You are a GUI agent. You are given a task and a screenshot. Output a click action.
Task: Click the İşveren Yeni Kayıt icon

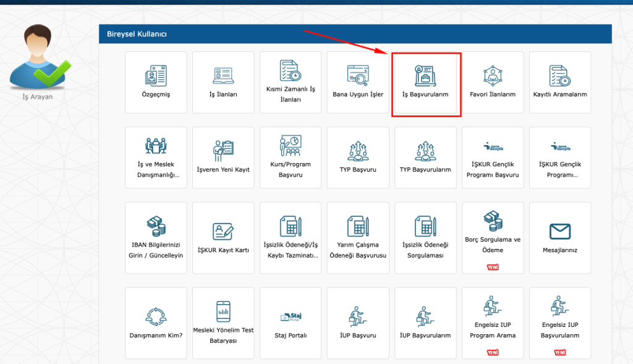(x=223, y=150)
